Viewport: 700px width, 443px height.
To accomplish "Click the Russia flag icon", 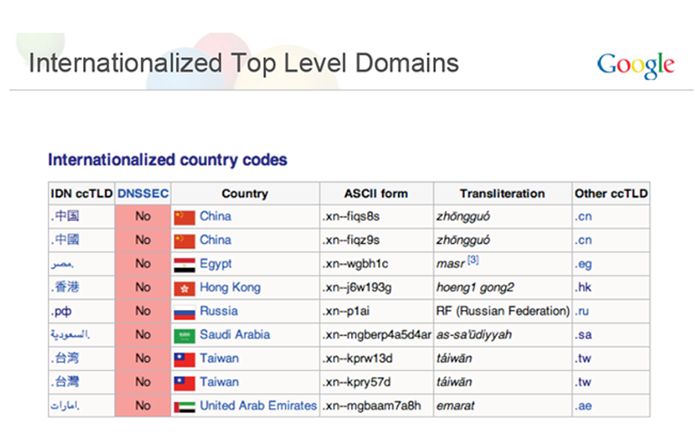I will 184,311.
